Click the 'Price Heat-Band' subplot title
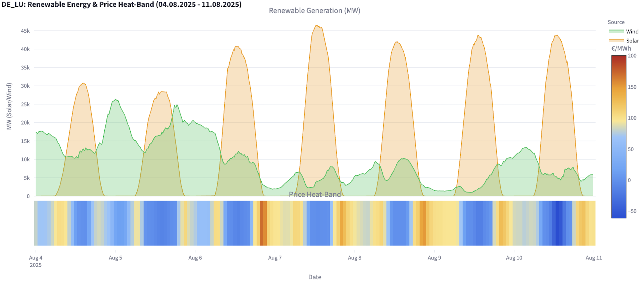 [315, 194]
